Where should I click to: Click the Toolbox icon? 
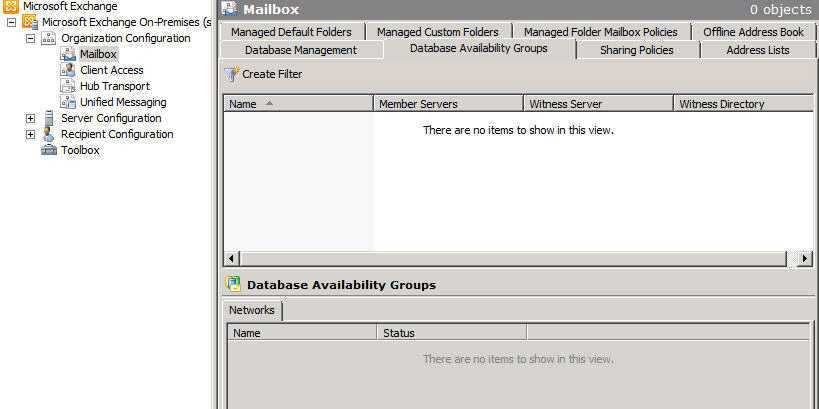click(x=49, y=150)
